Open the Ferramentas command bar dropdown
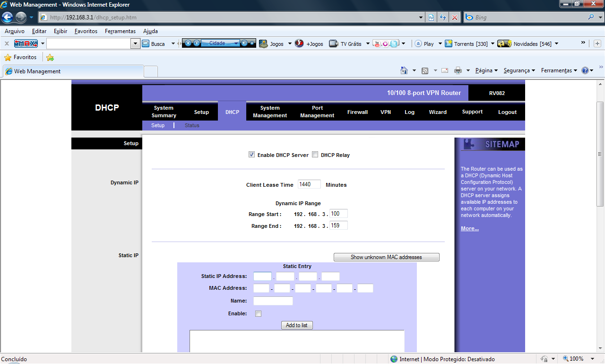605x364 pixels. [559, 70]
